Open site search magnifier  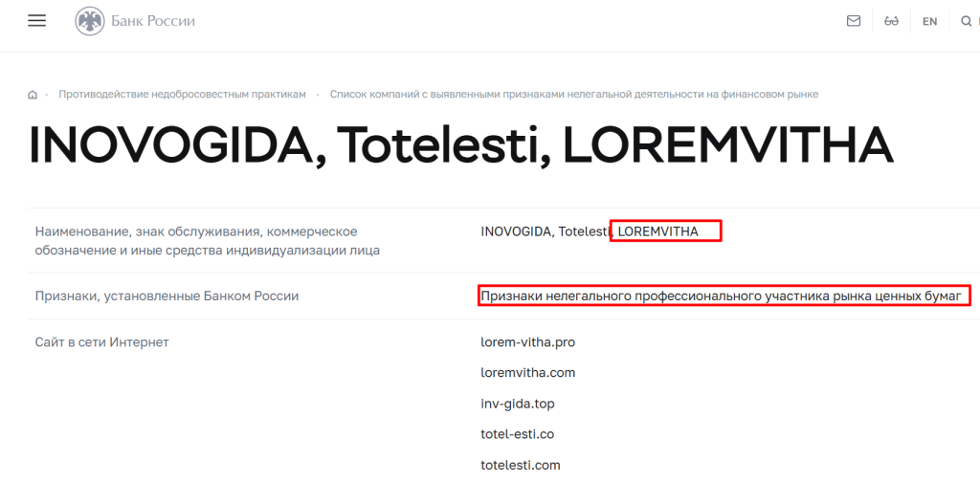point(967,21)
